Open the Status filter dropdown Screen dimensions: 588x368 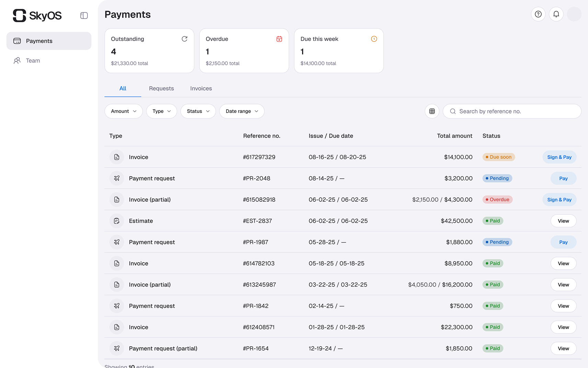[x=198, y=111]
